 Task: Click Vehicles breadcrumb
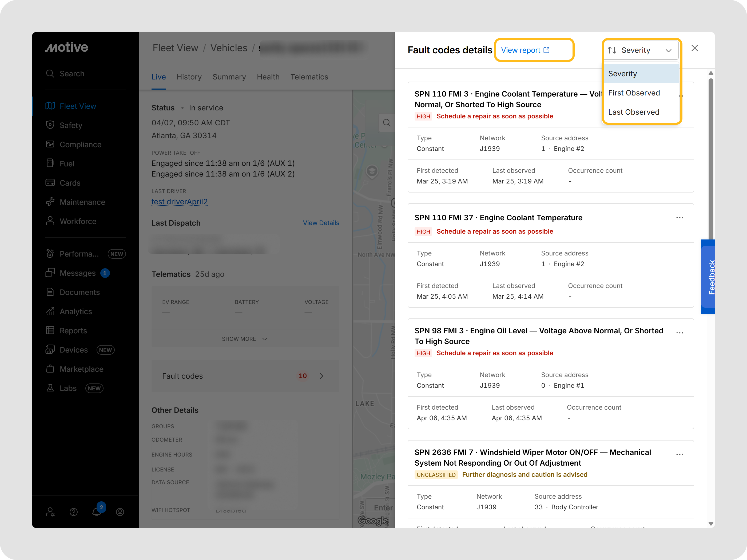229,48
